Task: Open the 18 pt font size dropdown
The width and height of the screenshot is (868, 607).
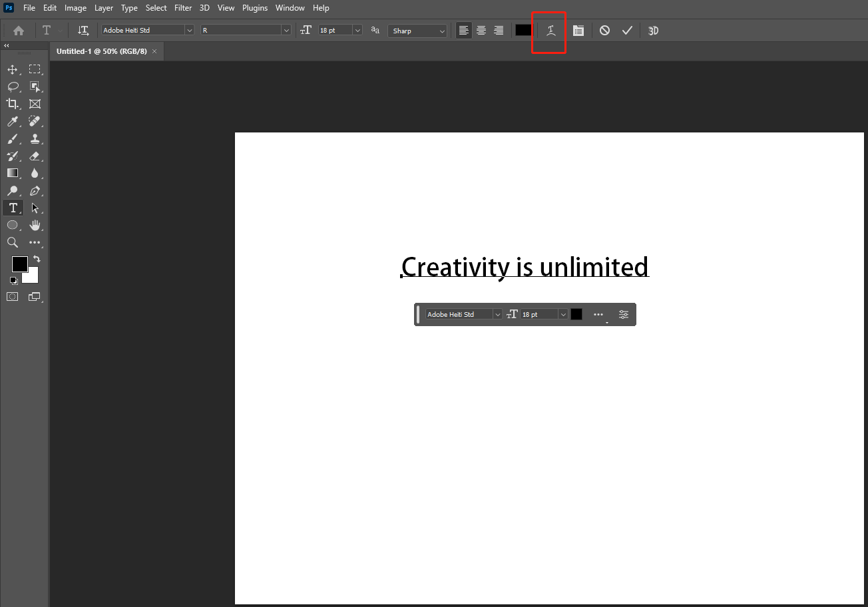Action: pyautogui.click(x=357, y=31)
